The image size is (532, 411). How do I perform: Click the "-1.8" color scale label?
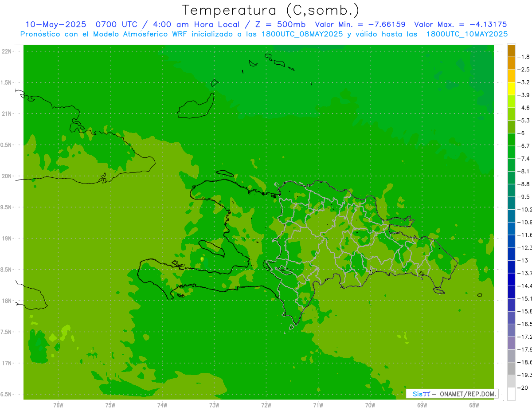(x=524, y=57)
